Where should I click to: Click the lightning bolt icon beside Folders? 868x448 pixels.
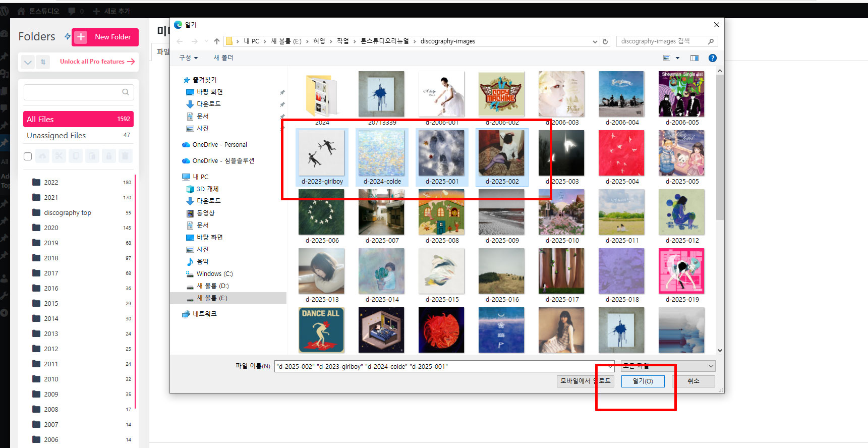click(67, 36)
